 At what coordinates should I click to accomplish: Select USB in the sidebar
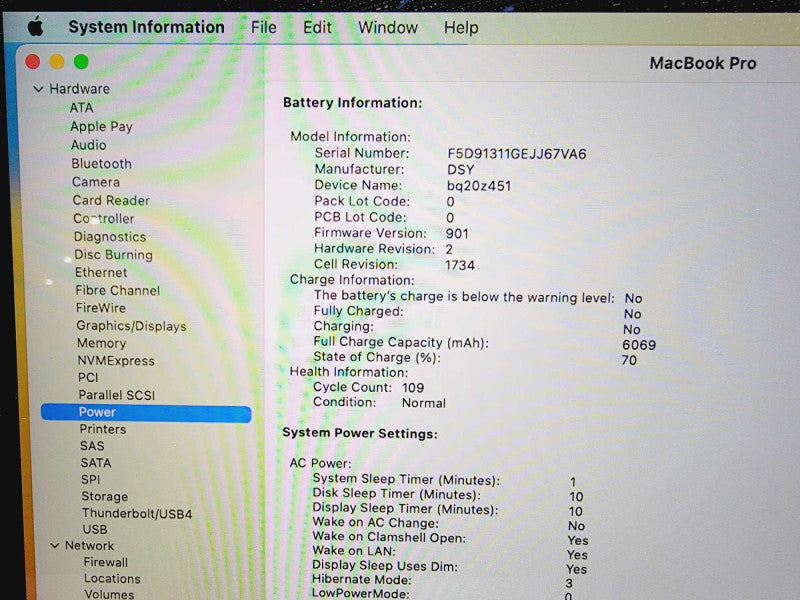click(95, 530)
